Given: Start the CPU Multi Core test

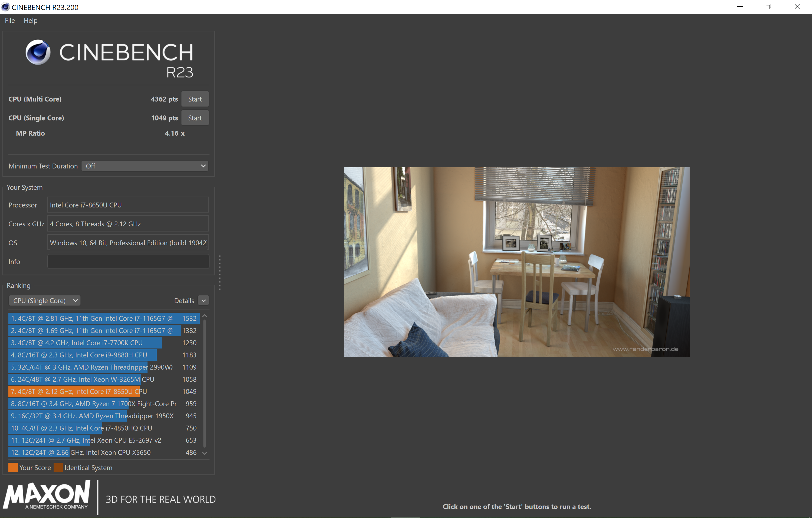Looking at the screenshot, I should pyautogui.click(x=195, y=99).
